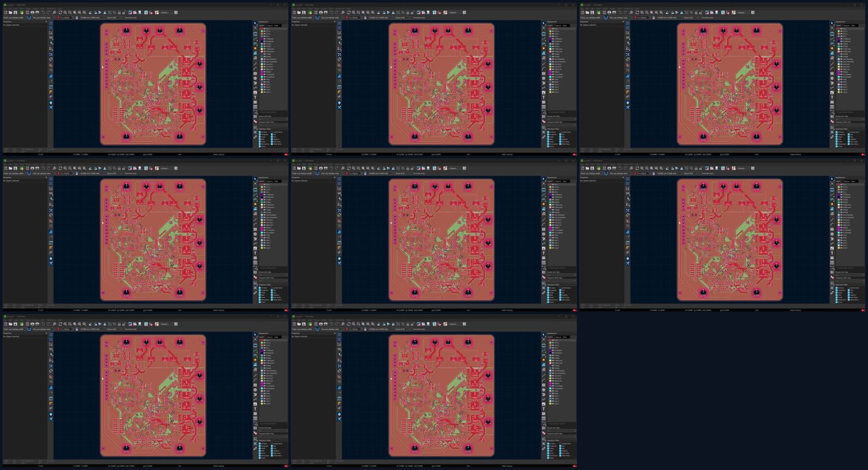Click PCB board canvas in bottom-middle window
The image size is (868, 470).
pos(441,395)
